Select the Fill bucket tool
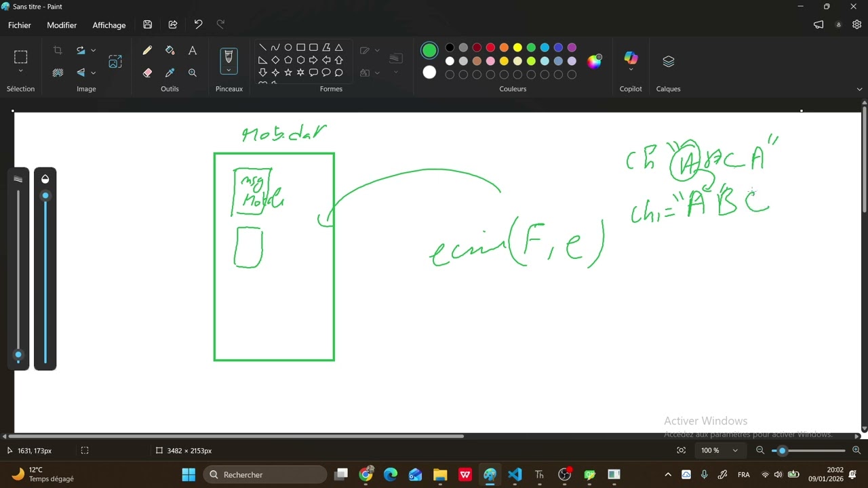Screen dimensions: 868x488 [170, 50]
